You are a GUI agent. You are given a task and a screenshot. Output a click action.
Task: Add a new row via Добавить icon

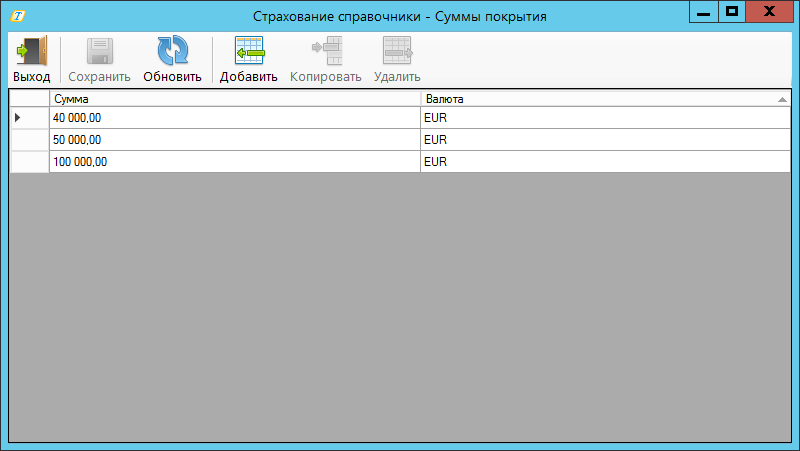[248, 52]
